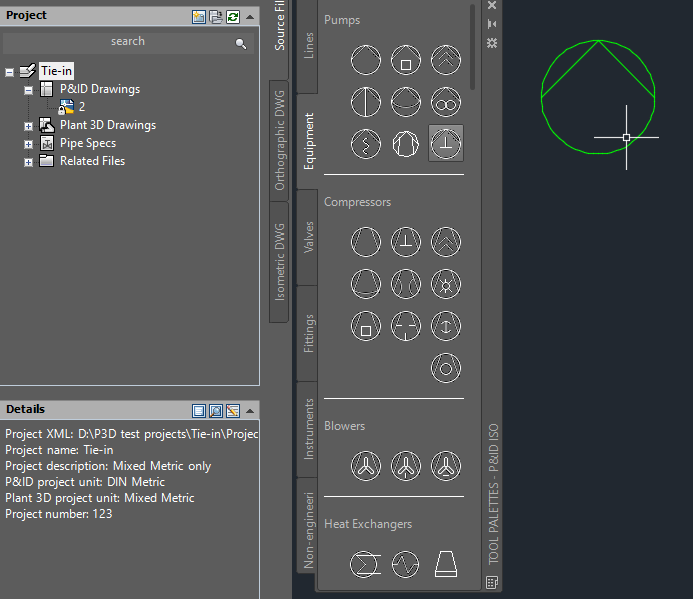Click the third Details header icon with orange pencil
693x599 pixels.
[233, 411]
